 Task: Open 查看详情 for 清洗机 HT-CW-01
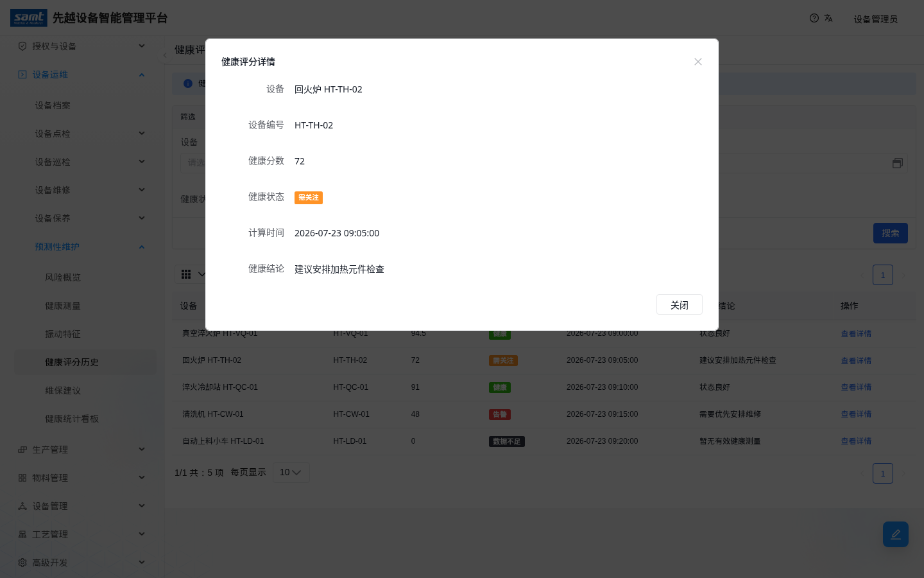(856, 414)
